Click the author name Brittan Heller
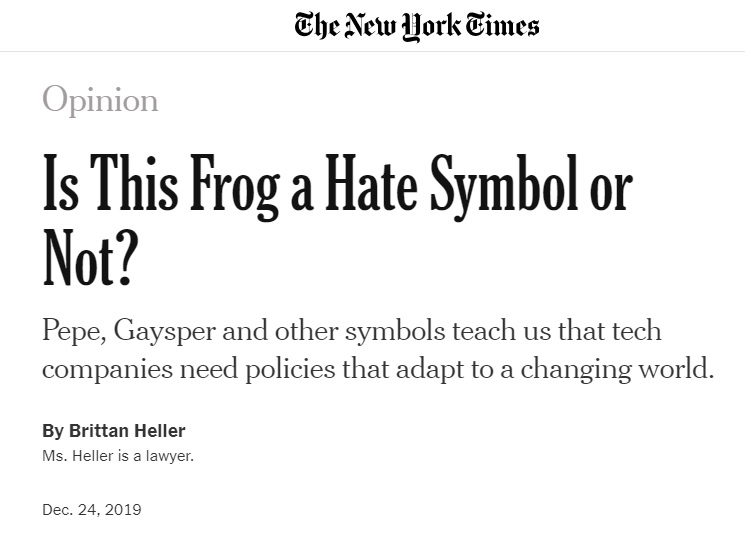This screenshot has height=548, width=745. [x=127, y=431]
